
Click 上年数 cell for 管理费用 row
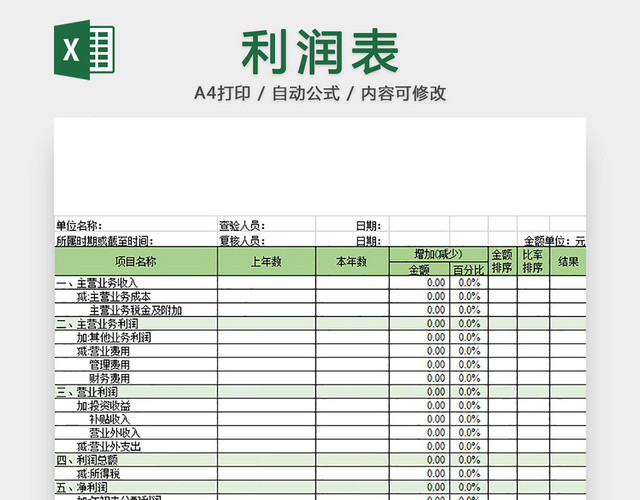(x=267, y=364)
